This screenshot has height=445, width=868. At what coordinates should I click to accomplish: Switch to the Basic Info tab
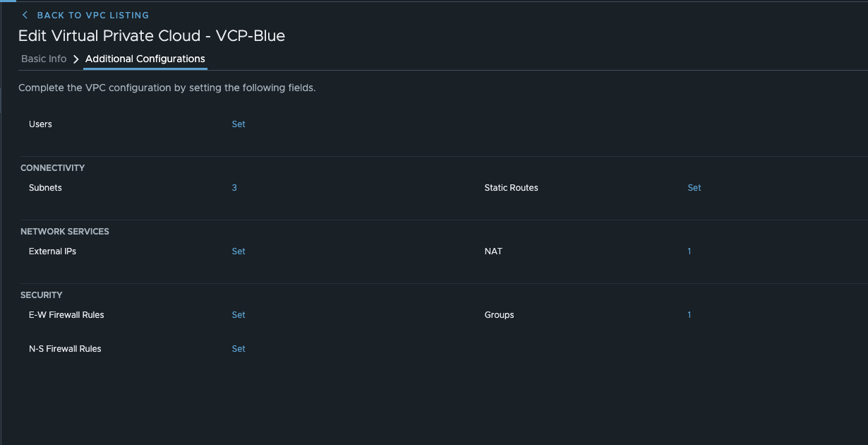click(x=44, y=59)
